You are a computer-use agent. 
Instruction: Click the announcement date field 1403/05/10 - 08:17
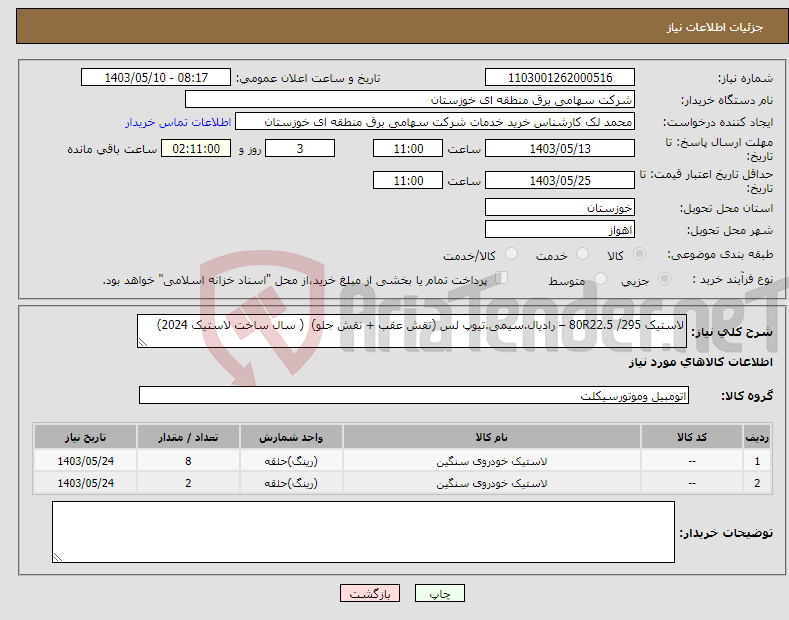tap(156, 78)
